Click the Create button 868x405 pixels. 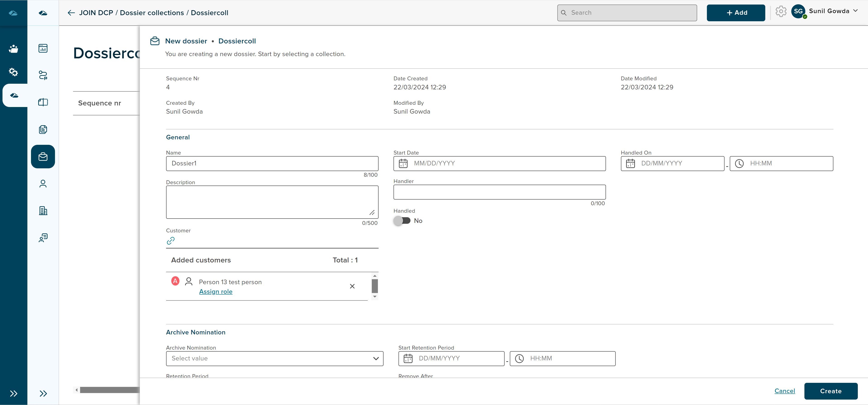[x=831, y=391]
